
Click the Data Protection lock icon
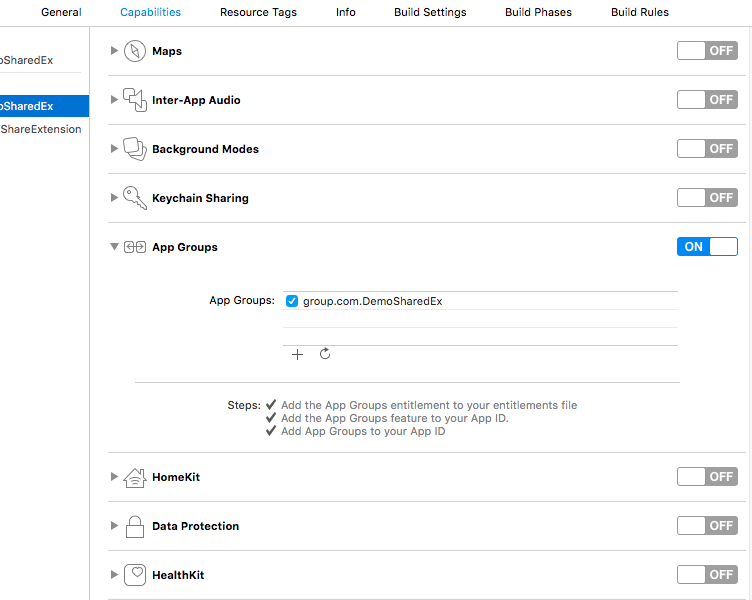click(135, 526)
